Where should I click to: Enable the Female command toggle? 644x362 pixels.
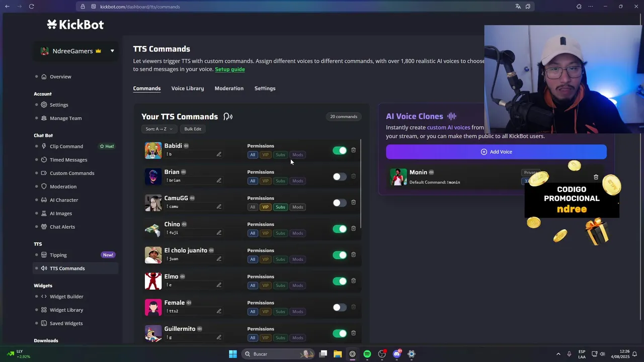[340, 307]
